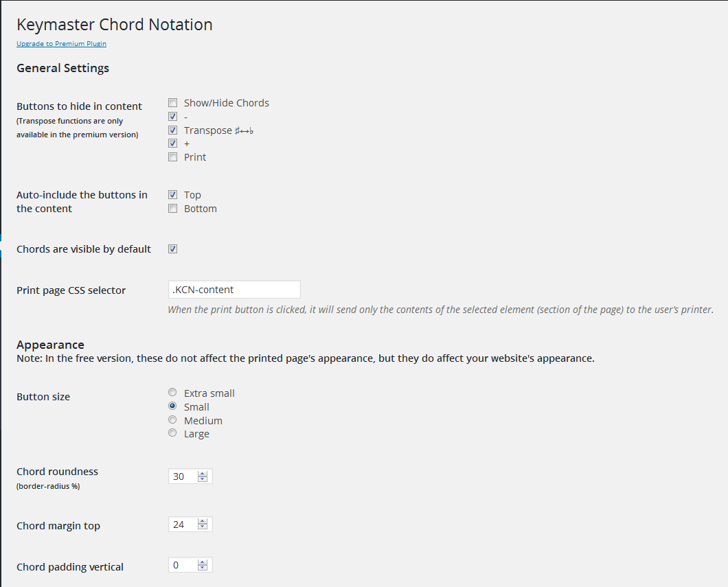Viewport: 728px width, 587px height.
Task: Uncheck the Transpose sharp-flat checkbox
Action: point(172,130)
